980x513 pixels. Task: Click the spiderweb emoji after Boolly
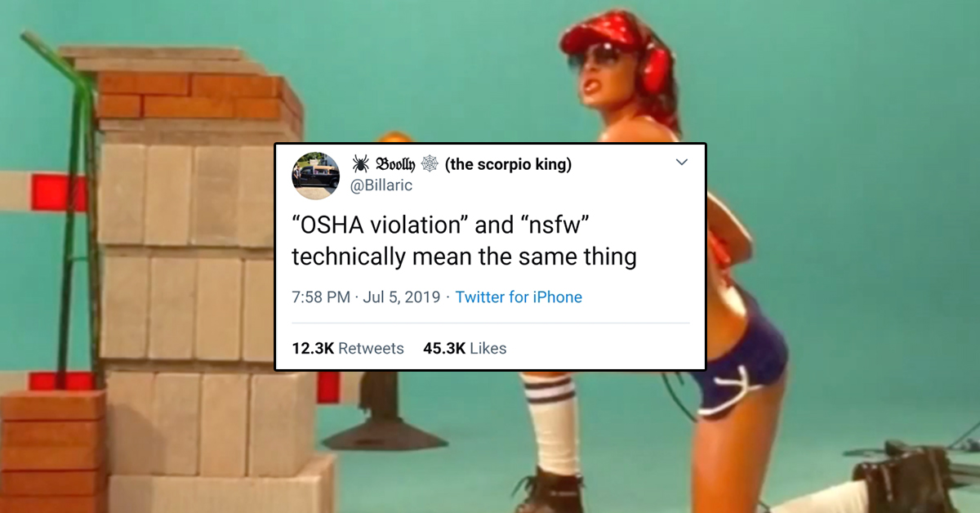431,164
